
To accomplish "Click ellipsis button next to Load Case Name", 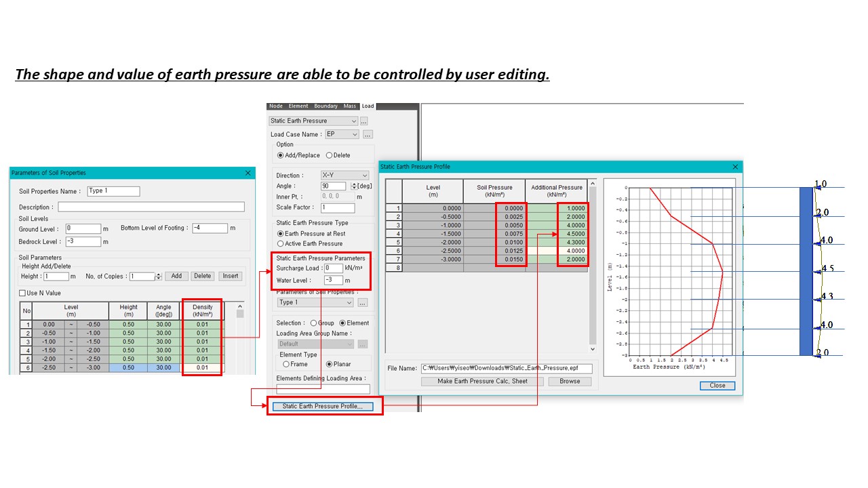I will 368,134.
